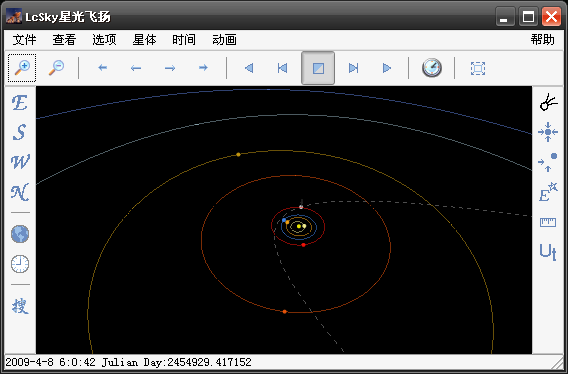Image resolution: width=568 pixels, height=374 pixels.
Task: Select the East direction letter E
Action: point(20,103)
